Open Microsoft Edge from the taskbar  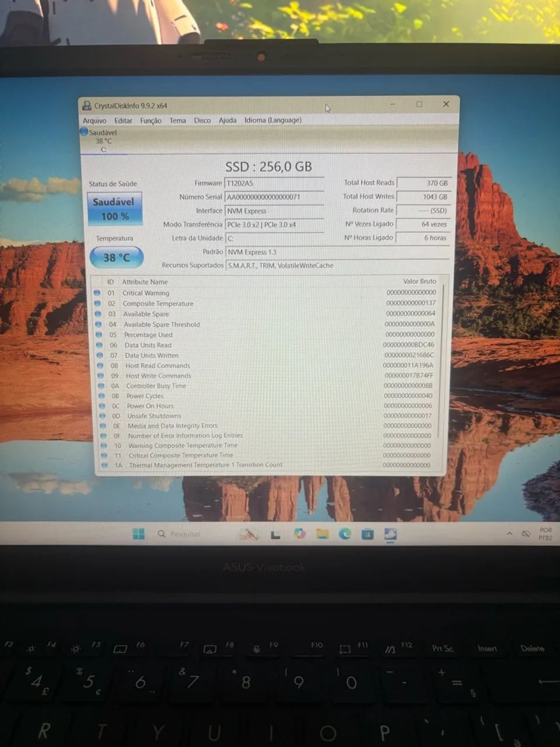(345, 533)
